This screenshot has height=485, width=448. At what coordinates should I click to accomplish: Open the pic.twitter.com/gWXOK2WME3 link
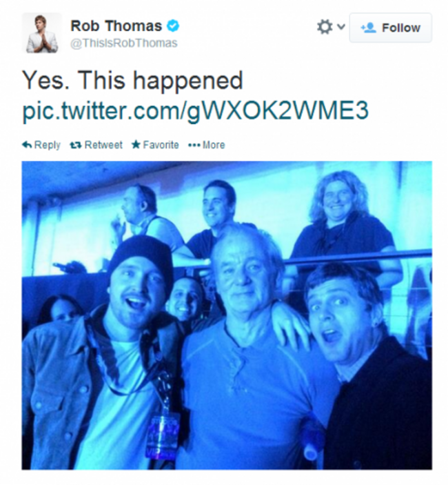tap(195, 111)
